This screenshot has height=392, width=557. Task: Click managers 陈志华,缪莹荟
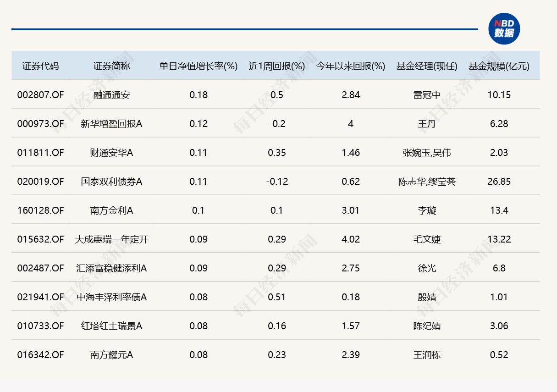click(x=427, y=182)
